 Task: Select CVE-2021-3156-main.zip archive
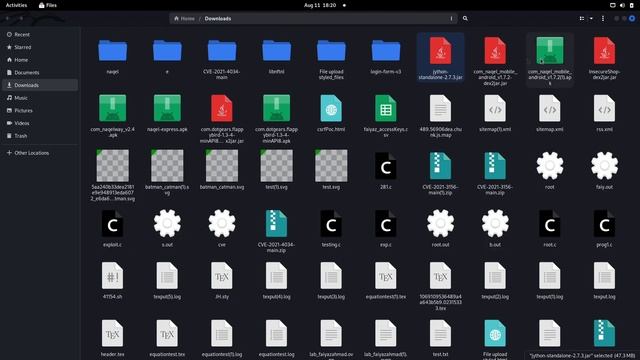(495, 173)
